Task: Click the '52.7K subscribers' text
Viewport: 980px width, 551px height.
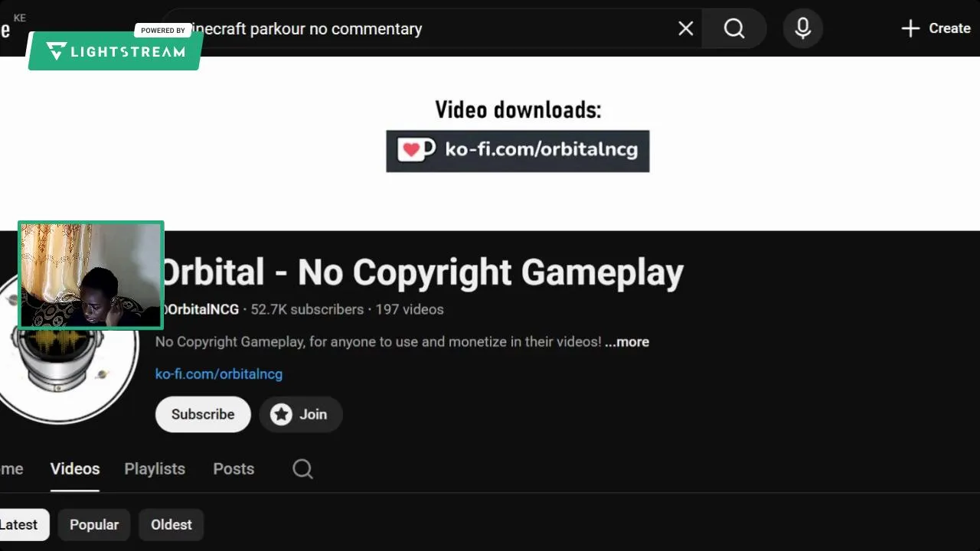Action: point(307,309)
